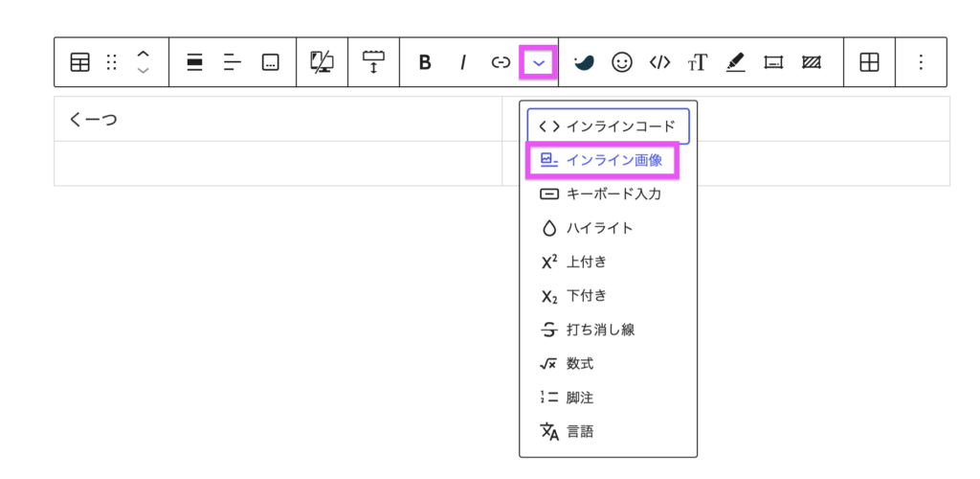
Task: Click the table block type icon
Action: tap(80, 62)
